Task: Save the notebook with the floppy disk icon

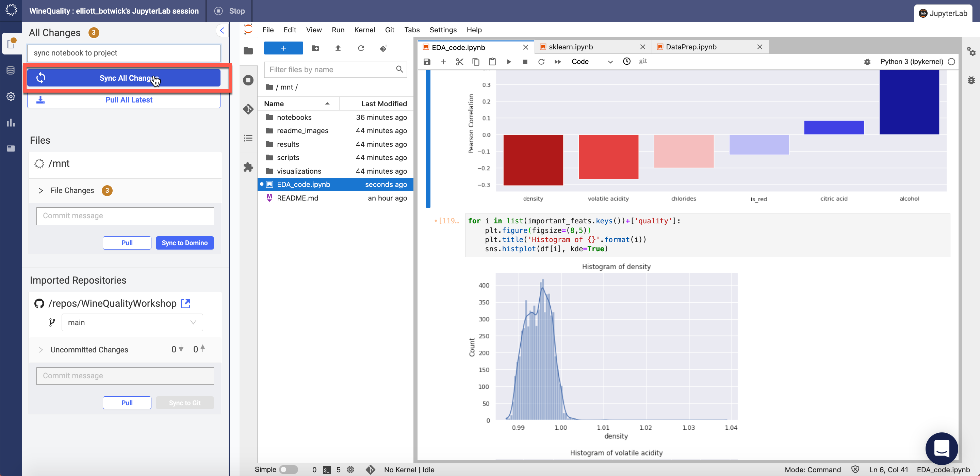Action: pyautogui.click(x=427, y=62)
